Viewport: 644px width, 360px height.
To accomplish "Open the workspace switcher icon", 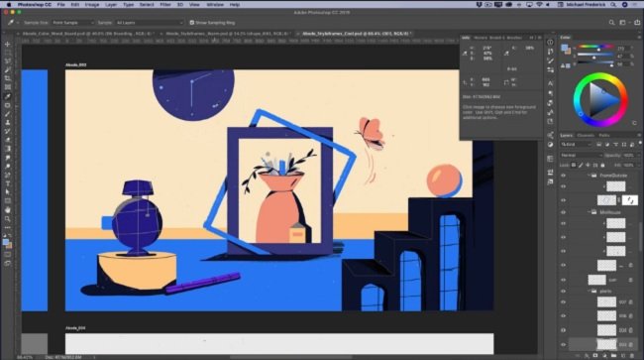I will (x=623, y=23).
